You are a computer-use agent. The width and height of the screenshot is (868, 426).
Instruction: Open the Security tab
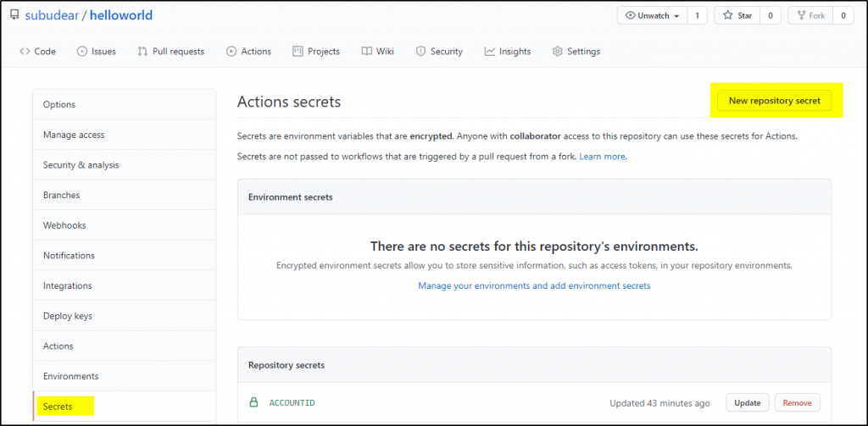[439, 52]
